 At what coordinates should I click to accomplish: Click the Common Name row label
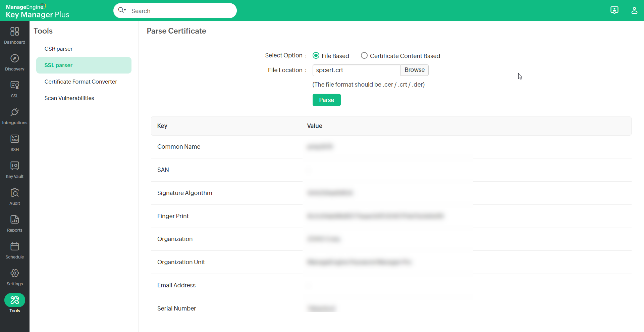click(179, 147)
